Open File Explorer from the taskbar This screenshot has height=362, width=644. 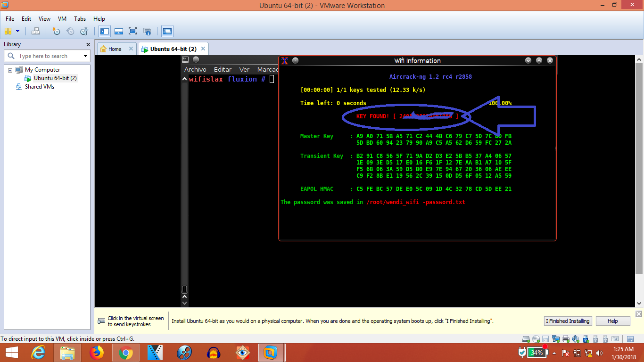[67, 353]
